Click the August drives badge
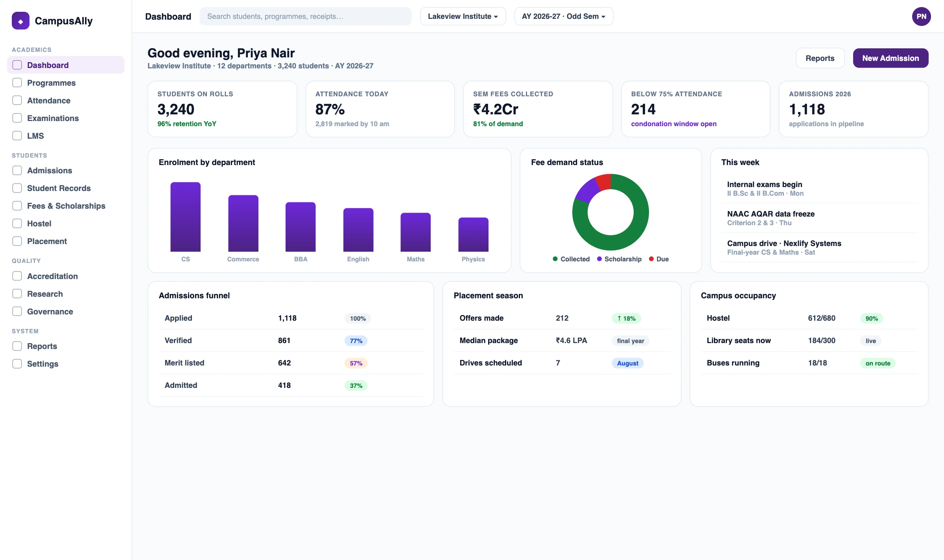The height and width of the screenshot is (560, 944). pos(627,363)
